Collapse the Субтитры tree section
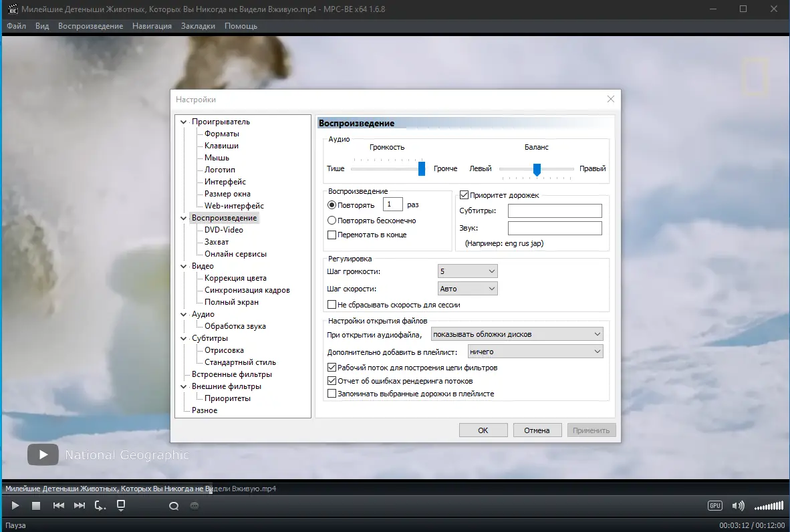The height and width of the screenshot is (532, 790). (x=184, y=338)
